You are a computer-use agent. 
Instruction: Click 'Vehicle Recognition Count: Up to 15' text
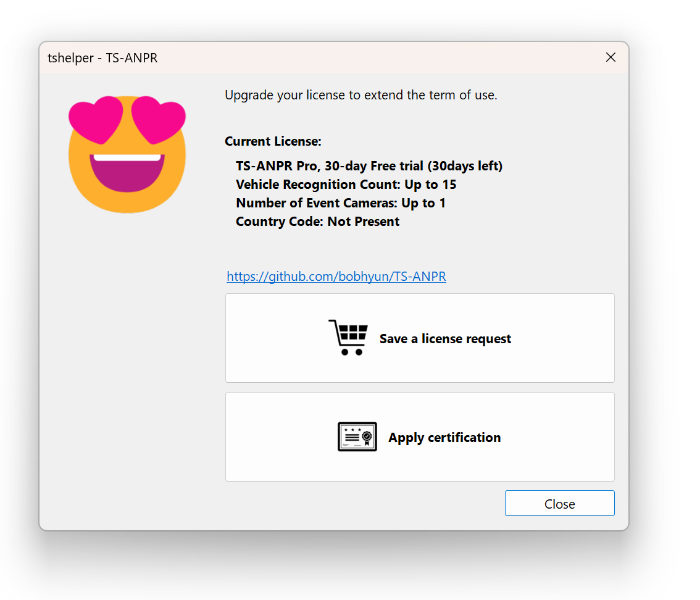click(x=346, y=185)
